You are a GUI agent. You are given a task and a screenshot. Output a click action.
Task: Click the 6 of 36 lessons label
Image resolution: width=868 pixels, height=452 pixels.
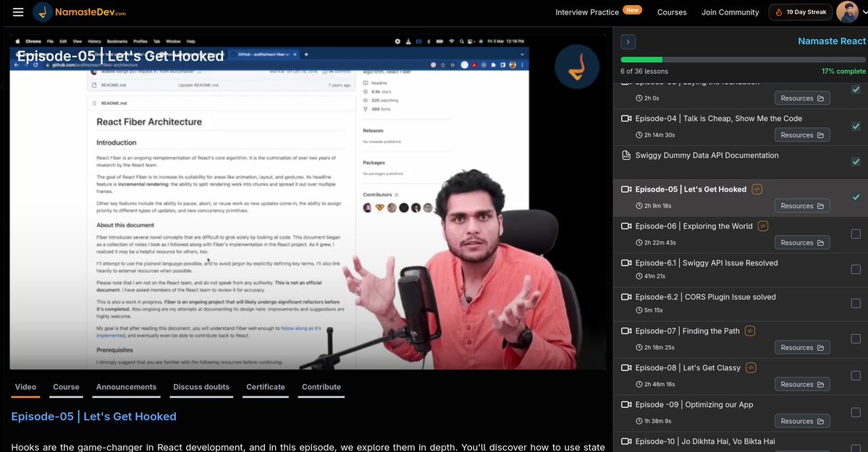tap(644, 72)
